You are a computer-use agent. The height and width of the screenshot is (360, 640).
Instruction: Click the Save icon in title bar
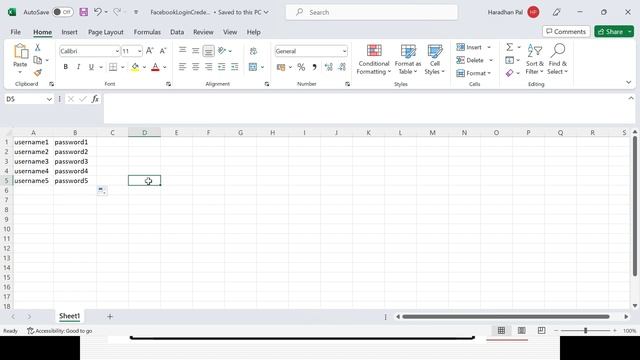[84, 12]
